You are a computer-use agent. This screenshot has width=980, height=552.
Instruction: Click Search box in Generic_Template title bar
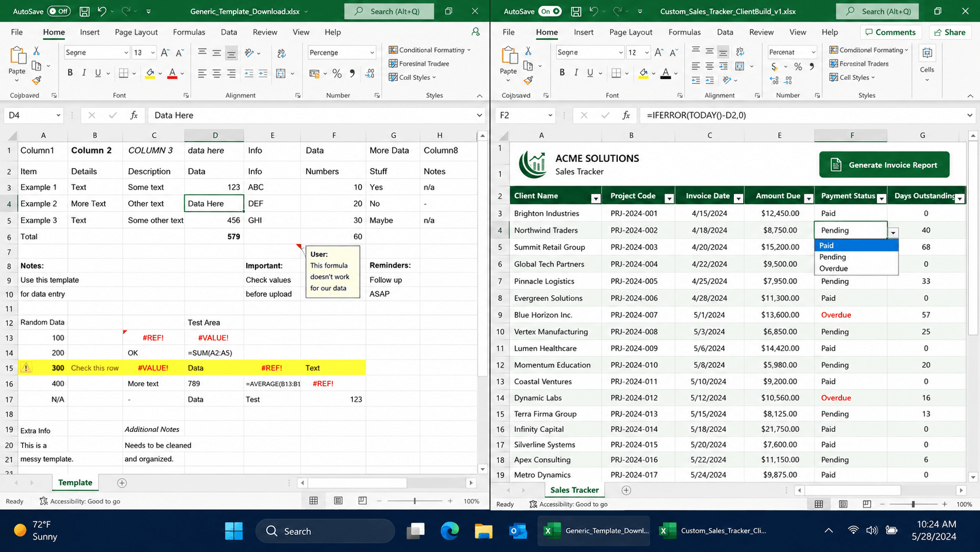point(389,11)
